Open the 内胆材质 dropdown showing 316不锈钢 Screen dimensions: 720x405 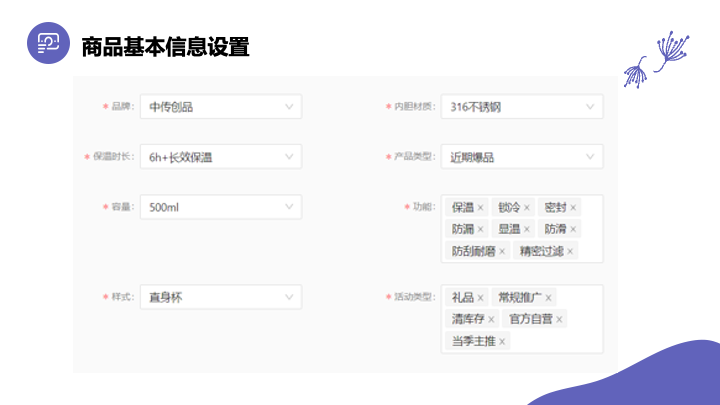coord(522,107)
